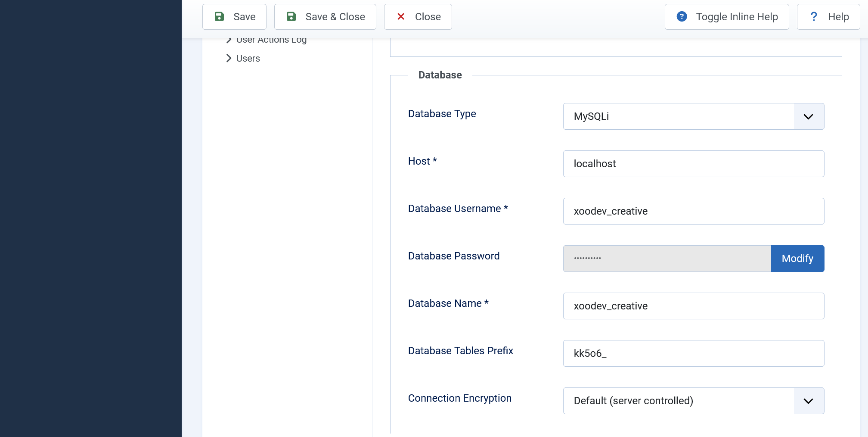Open the Users sidebar item

pos(248,58)
